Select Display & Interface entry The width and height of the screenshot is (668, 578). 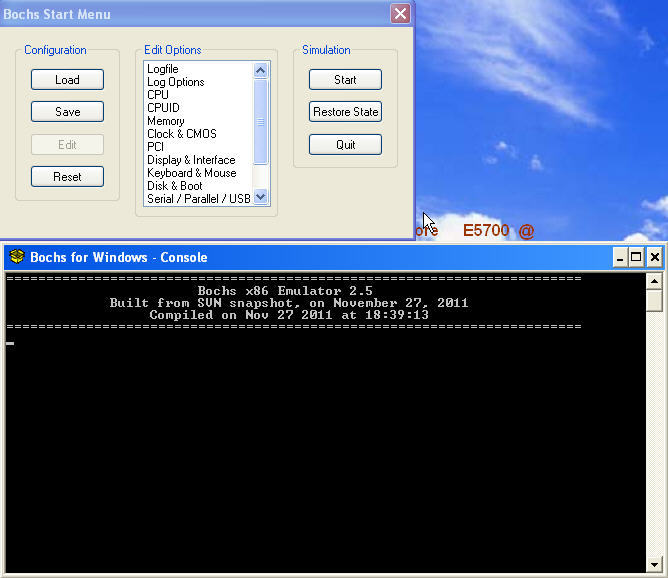click(191, 160)
